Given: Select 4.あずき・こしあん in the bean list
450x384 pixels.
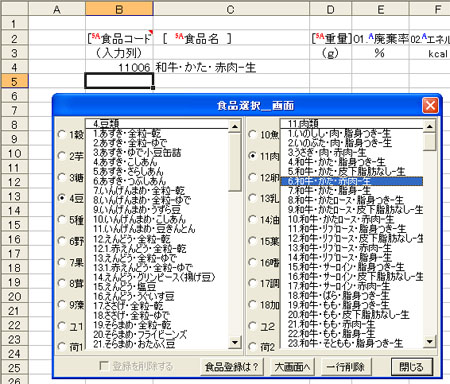Looking at the screenshot, I should tap(125, 162).
